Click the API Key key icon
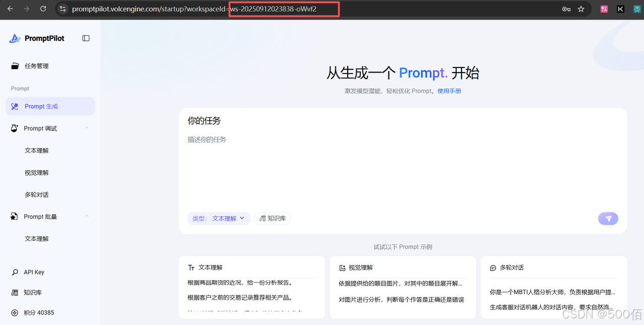Viewport: 644px width, 325px height. (x=15, y=272)
